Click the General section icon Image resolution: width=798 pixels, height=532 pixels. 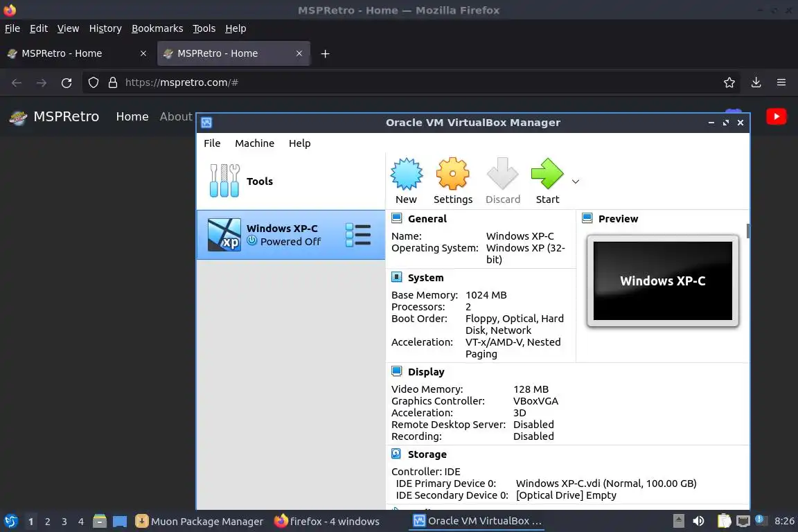396,218
